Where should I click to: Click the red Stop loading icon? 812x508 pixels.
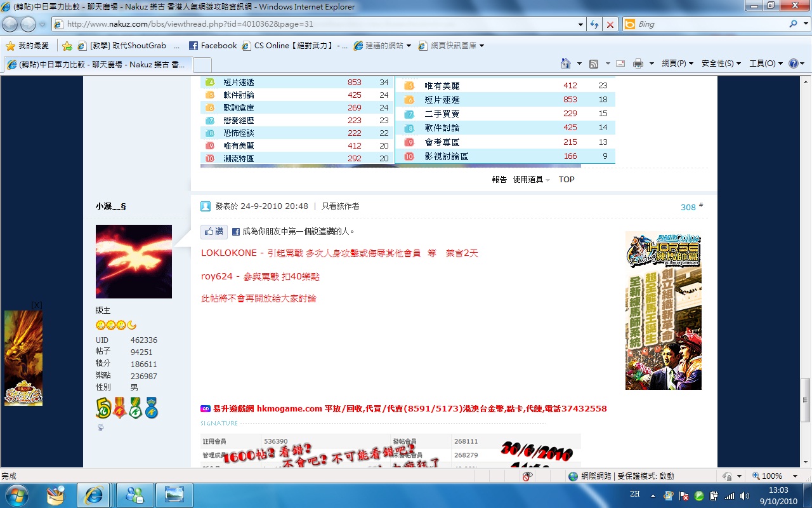pos(610,24)
